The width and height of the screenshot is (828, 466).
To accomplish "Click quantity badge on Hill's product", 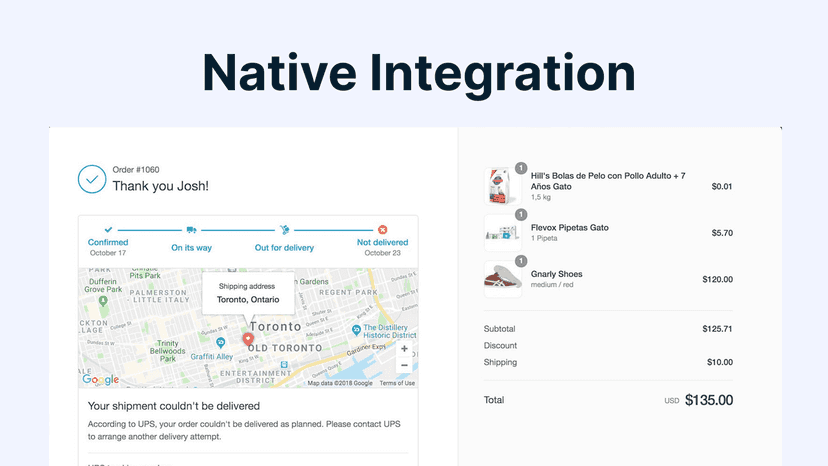I will (x=521, y=168).
